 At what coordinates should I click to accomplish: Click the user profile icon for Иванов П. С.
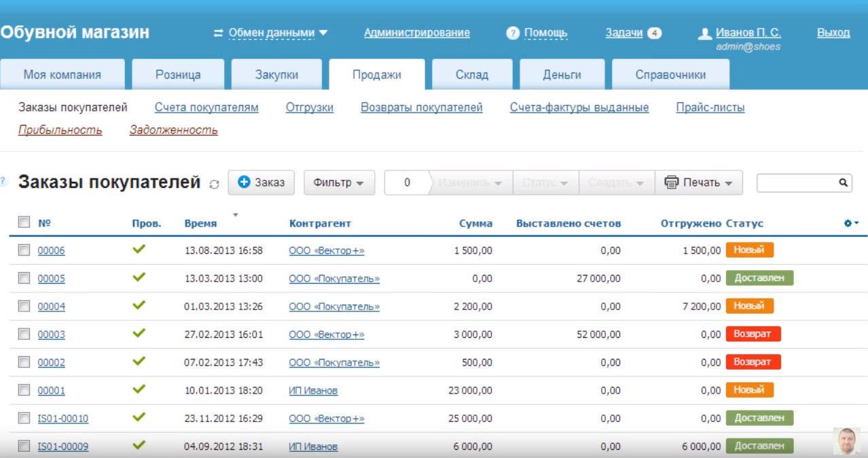click(x=704, y=33)
